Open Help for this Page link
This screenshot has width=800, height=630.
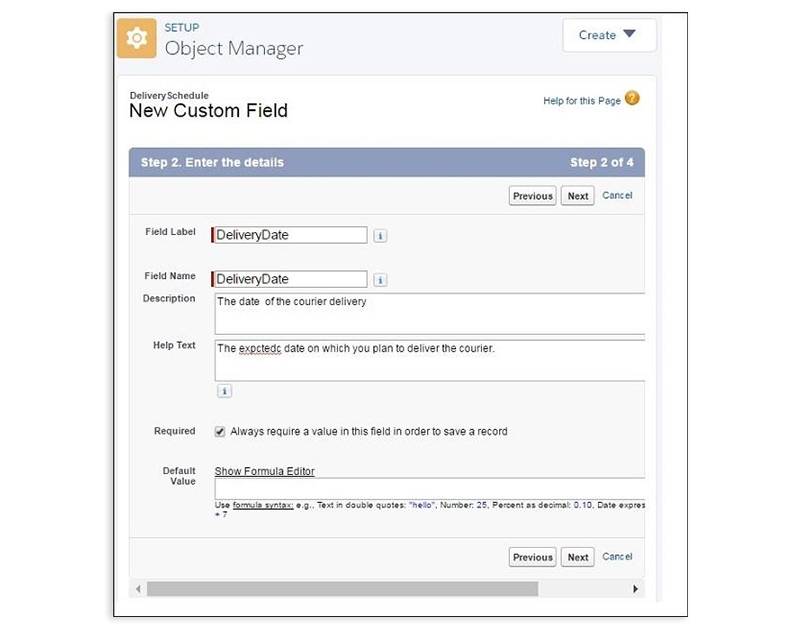tap(582, 100)
